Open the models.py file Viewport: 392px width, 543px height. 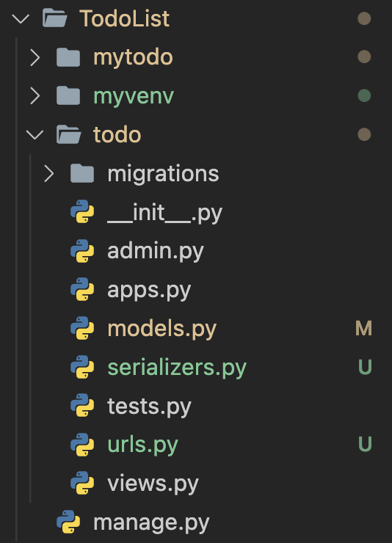[x=162, y=329]
